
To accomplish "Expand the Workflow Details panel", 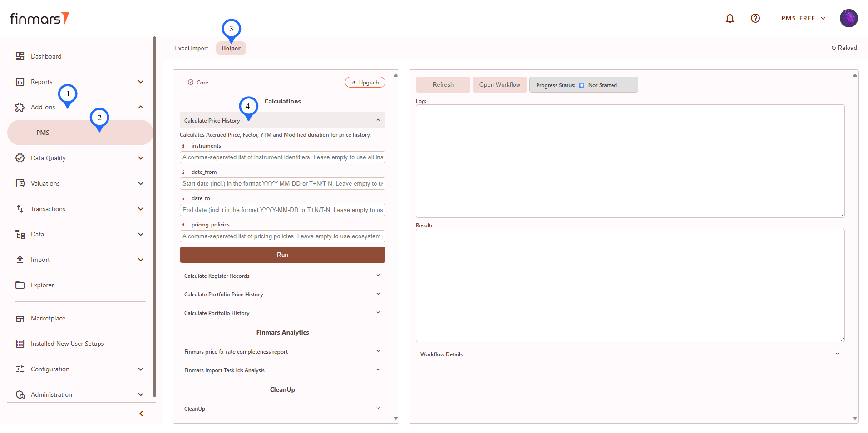I will (x=837, y=354).
